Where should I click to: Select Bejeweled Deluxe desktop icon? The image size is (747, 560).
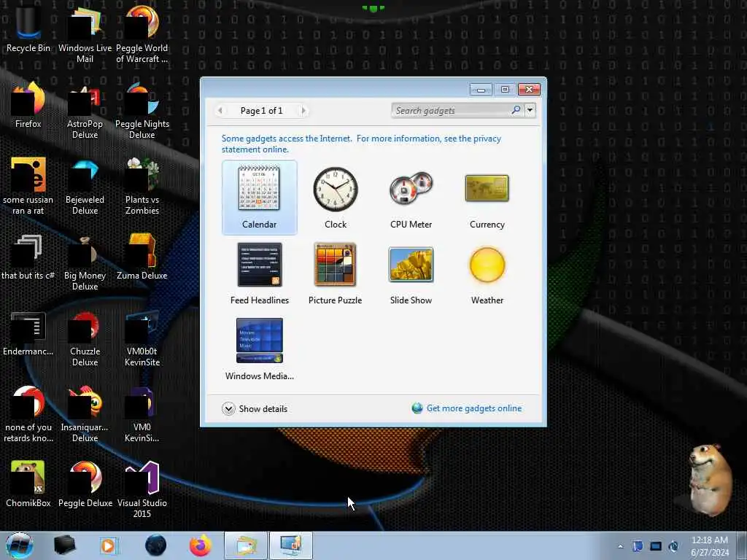pyautogui.click(x=85, y=186)
